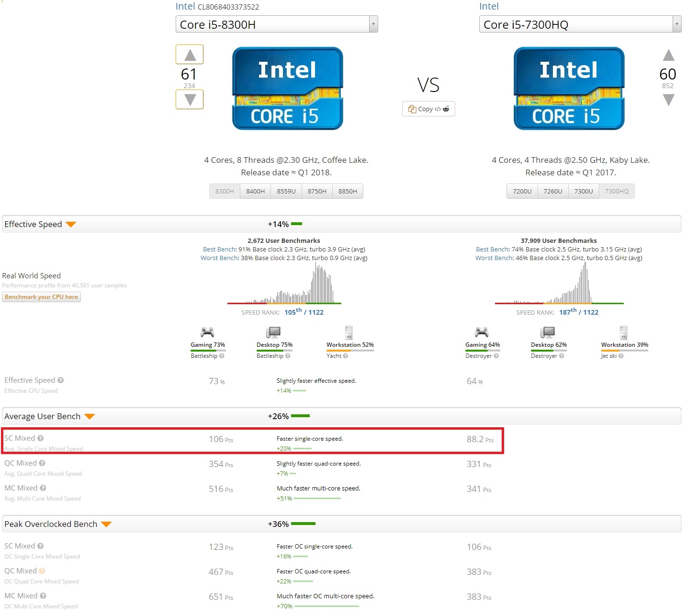The image size is (686, 616).
Task: Click the 516 Pts MC Mixed value
Action: click(x=221, y=489)
